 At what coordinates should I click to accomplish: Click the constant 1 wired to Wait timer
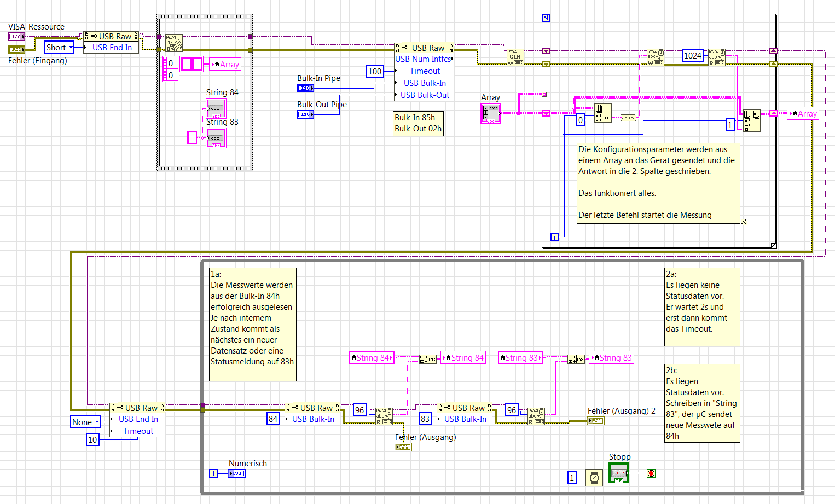click(x=572, y=478)
